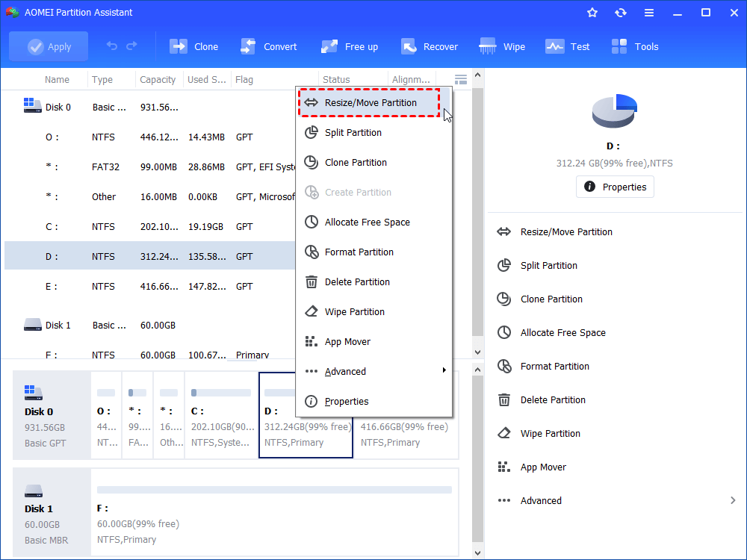
Task: Click partition list scrollbar down arrow
Action: 478,352
